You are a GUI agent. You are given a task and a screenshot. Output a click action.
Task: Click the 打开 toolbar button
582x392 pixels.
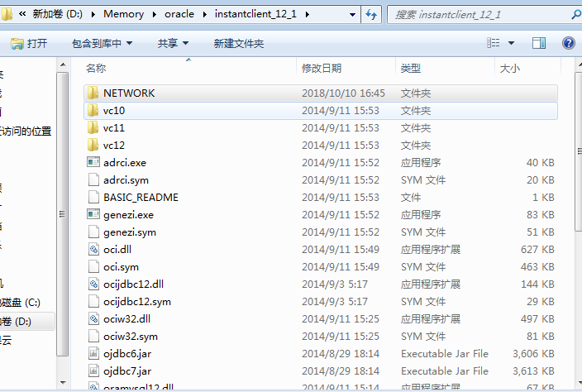(x=29, y=44)
